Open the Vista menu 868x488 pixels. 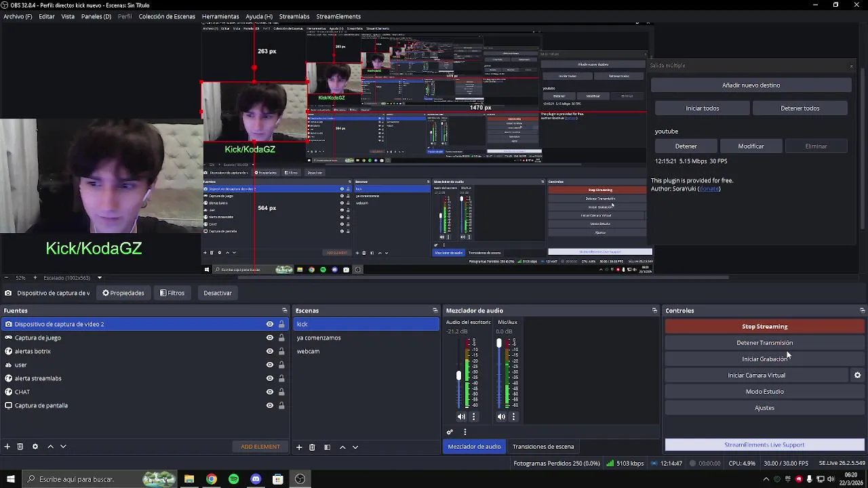pos(68,16)
